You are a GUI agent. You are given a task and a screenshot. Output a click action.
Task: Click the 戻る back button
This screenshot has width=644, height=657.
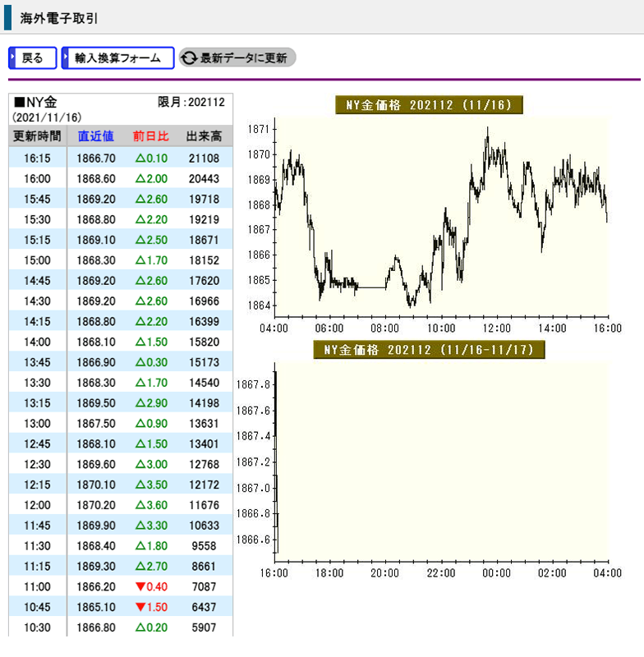click(x=33, y=58)
